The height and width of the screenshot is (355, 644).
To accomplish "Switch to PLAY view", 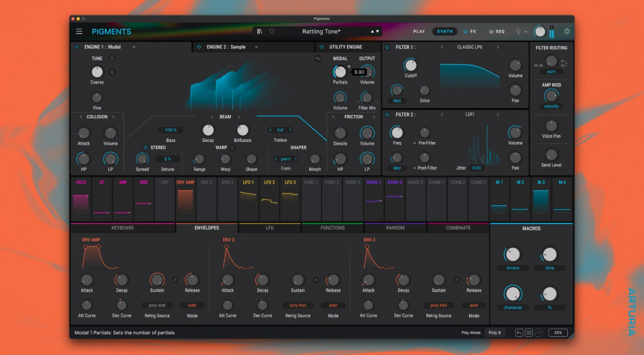I will (x=419, y=31).
